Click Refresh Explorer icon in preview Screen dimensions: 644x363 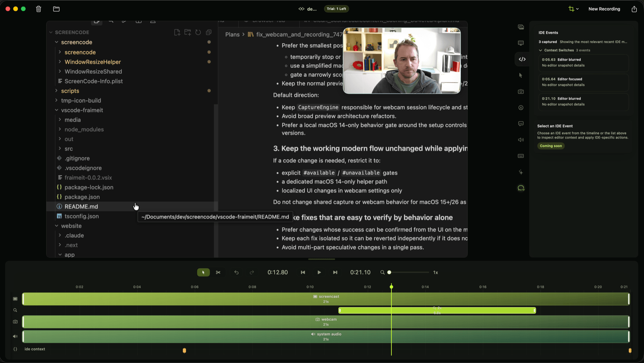[198, 32]
